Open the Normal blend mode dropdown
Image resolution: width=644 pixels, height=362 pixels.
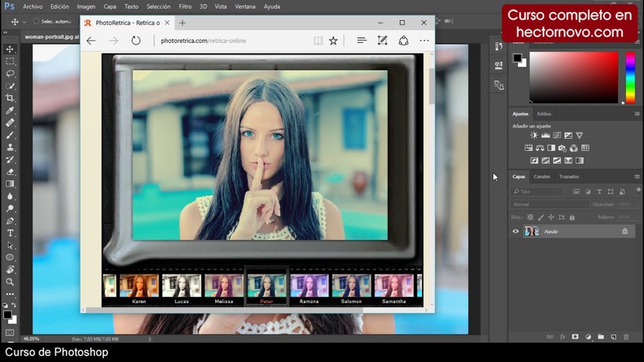pyautogui.click(x=550, y=204)
